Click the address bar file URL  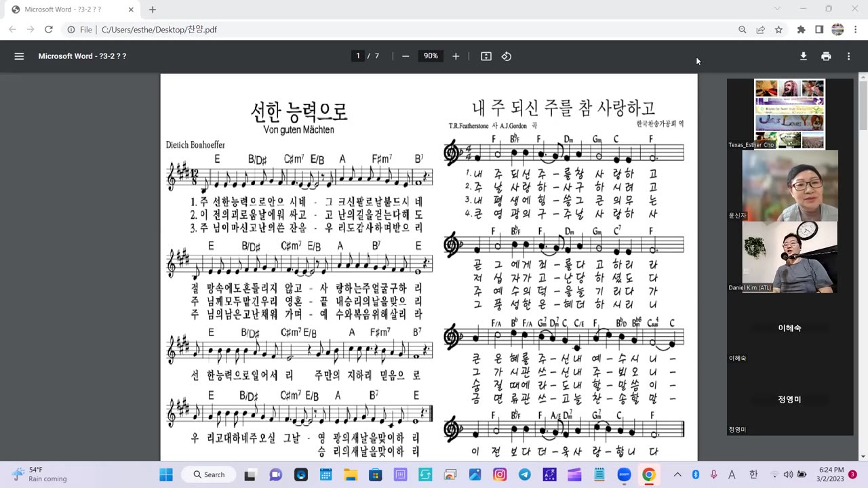point(159,30)
